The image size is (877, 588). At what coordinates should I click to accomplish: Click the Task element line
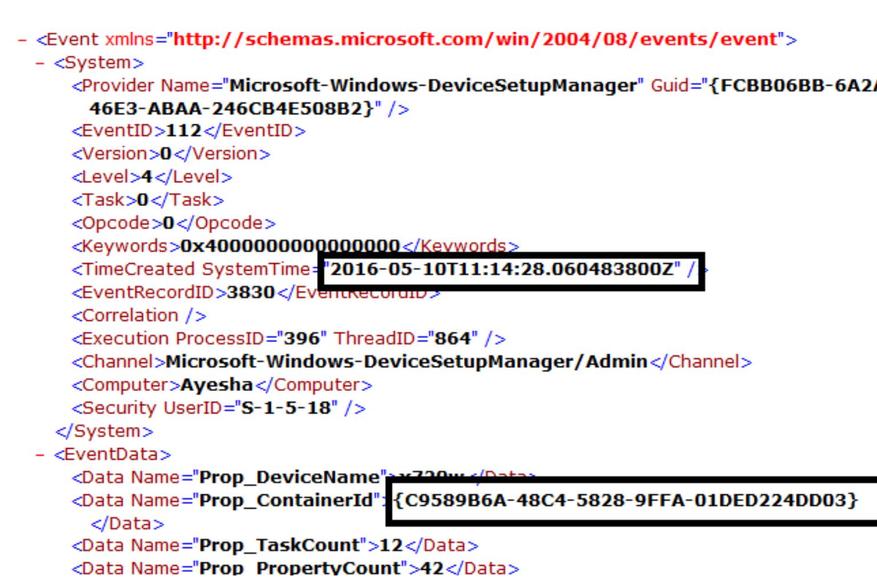pyautogui.click(x=148, y=200)
